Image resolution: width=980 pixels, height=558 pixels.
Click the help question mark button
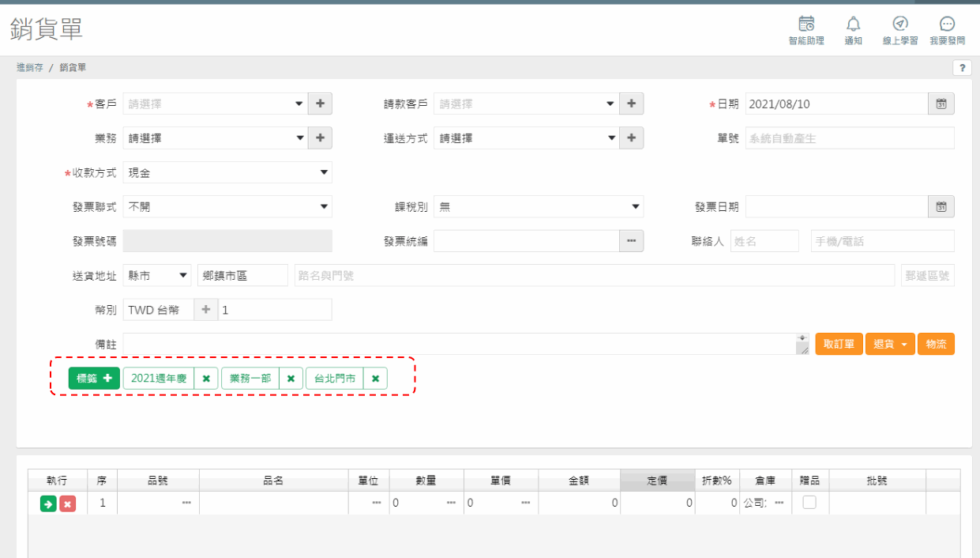(x=962, y=68)
